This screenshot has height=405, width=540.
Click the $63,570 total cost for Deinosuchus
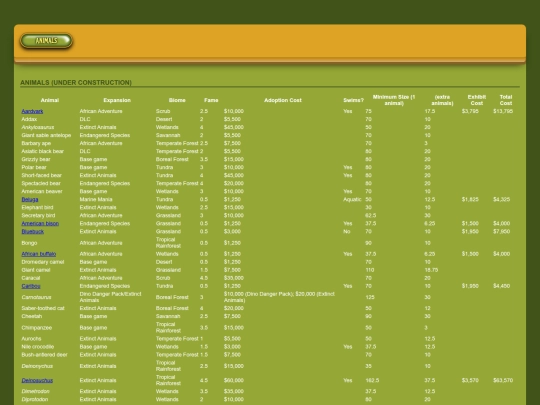pyautogui.click(x=503, y=381)
